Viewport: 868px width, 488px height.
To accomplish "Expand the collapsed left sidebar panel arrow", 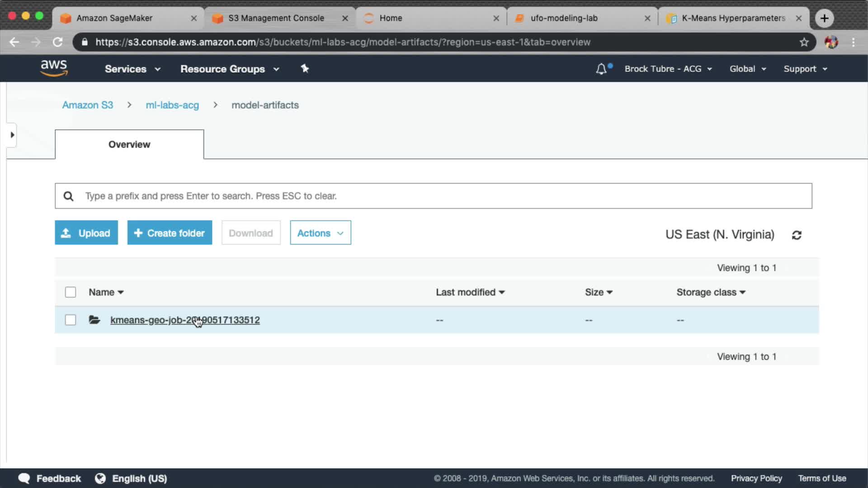I will point(12,135).
